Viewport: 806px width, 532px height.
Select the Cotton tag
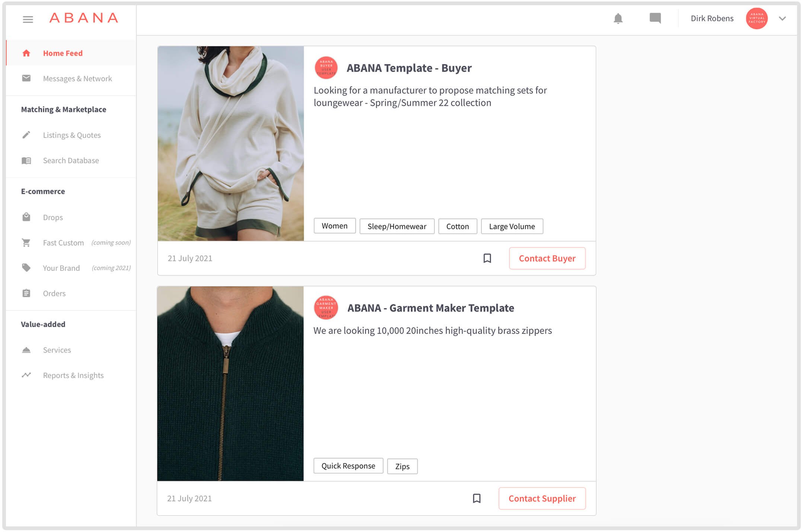tap(458, 226)
